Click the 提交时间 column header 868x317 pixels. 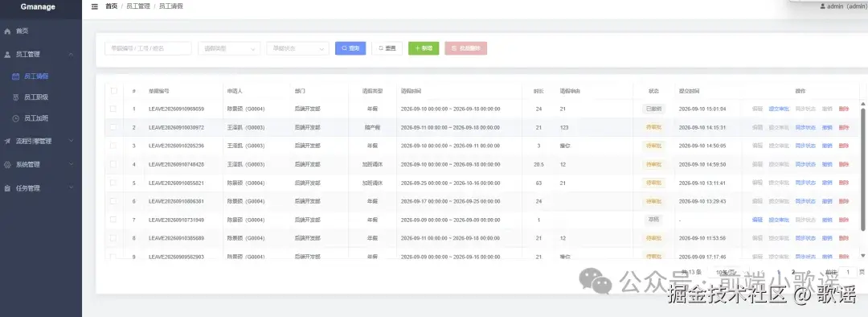click(x=690, y=91)
